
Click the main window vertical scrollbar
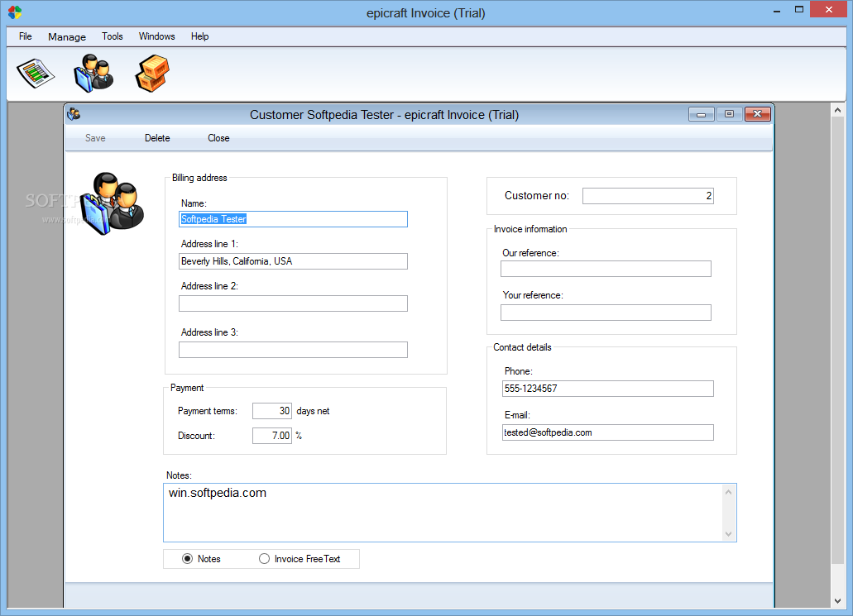coord(837,341)
